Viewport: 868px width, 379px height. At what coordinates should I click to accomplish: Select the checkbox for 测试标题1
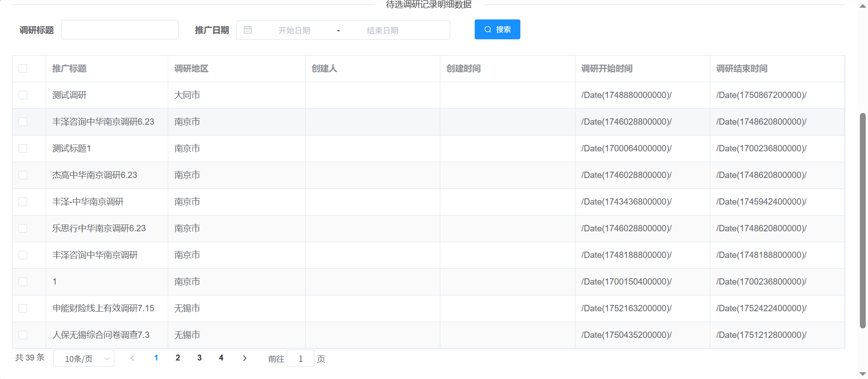coord(23,148)
